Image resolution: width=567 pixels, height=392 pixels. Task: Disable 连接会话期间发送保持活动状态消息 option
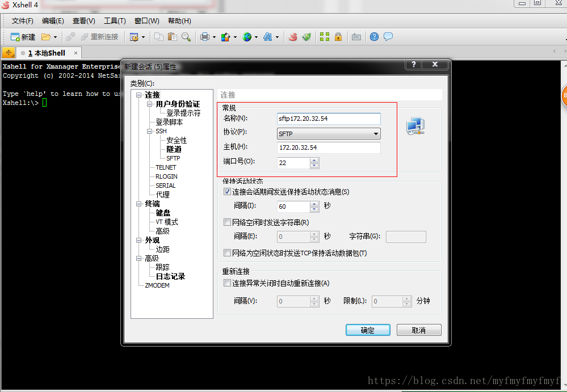[x=227, y=191]
